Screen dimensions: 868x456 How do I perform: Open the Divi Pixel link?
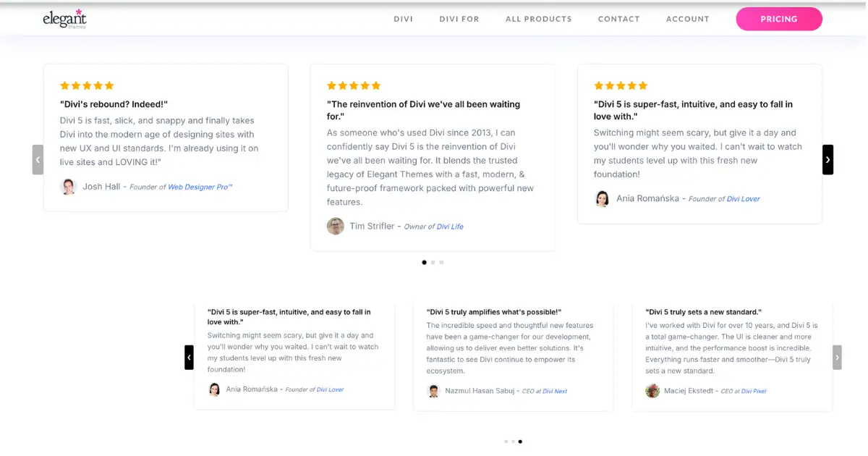(x=753, y=391)
